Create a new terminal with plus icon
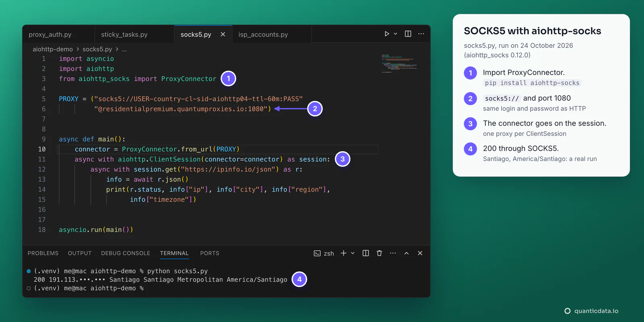This screenshot has width=644, height=322. [x=344, y=253]
